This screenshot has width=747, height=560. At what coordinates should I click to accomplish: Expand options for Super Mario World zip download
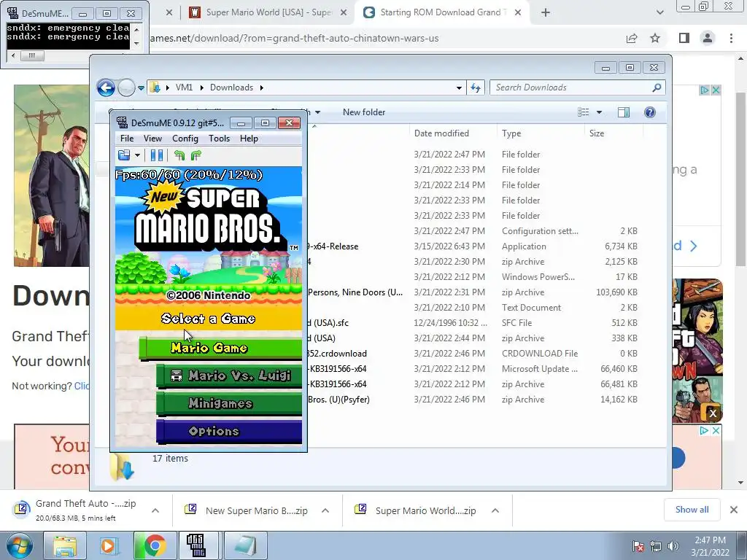point(495,510)
